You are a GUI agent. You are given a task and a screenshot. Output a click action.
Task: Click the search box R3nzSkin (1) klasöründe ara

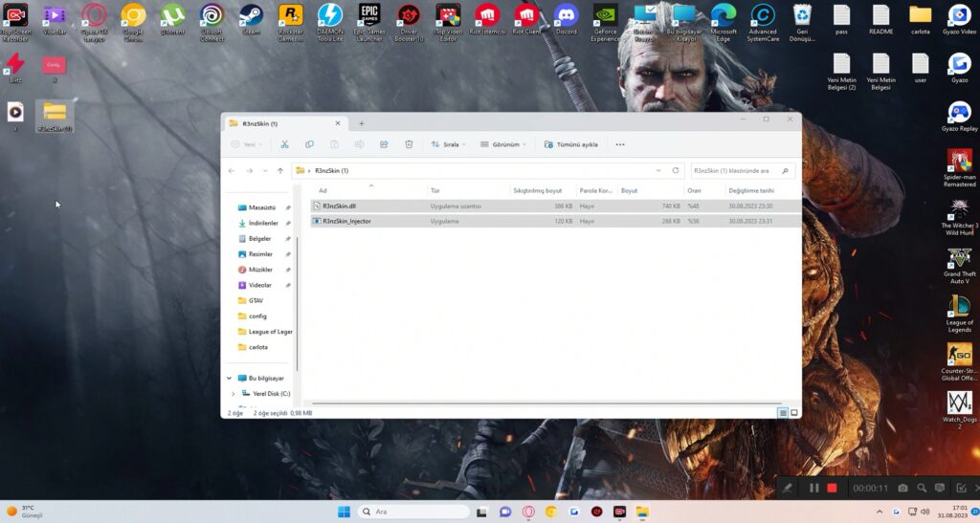click(743, 170)
